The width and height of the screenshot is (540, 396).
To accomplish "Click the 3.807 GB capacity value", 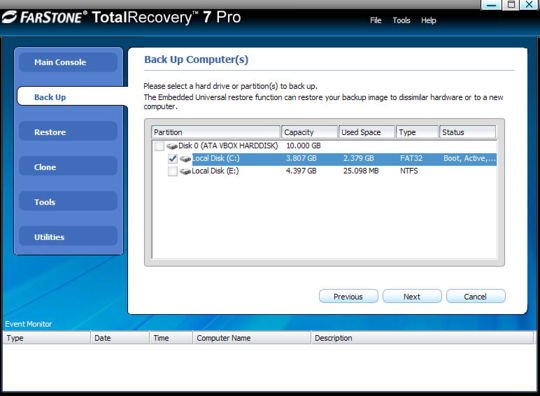I will (x=301, y=158).
